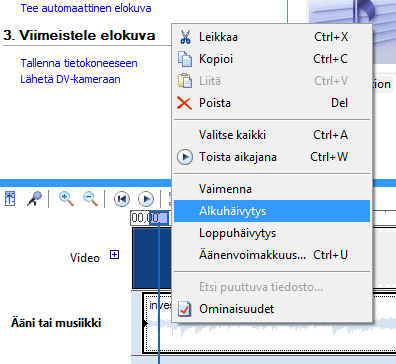Choose Toista aikajana menu entry
The image size is (396, 364).
[x=272, y=157]
